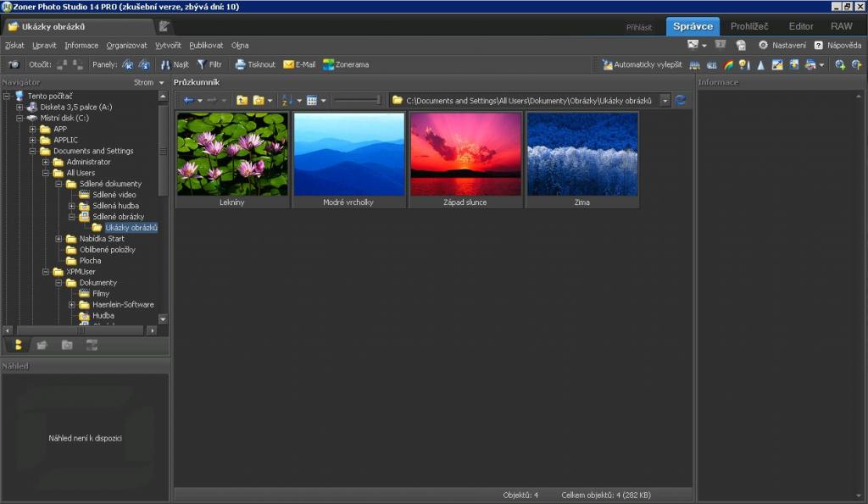This screenshot has width=868, height=504.
Task: Expand the Haenlein-Software folder node
Action: tap(72, 305)
